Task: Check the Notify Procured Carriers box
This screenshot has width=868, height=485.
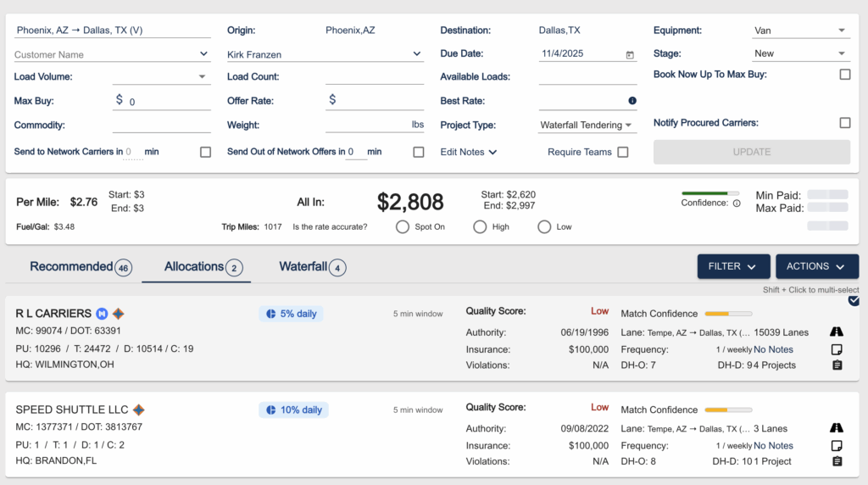Action: (x=844, y=123)
